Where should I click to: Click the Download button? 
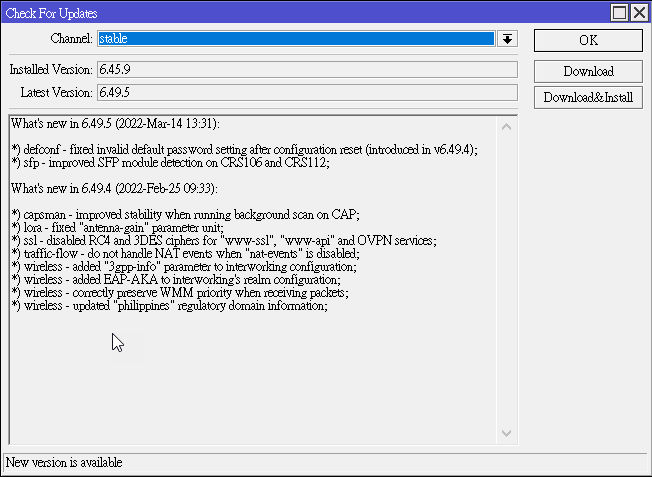588,72
